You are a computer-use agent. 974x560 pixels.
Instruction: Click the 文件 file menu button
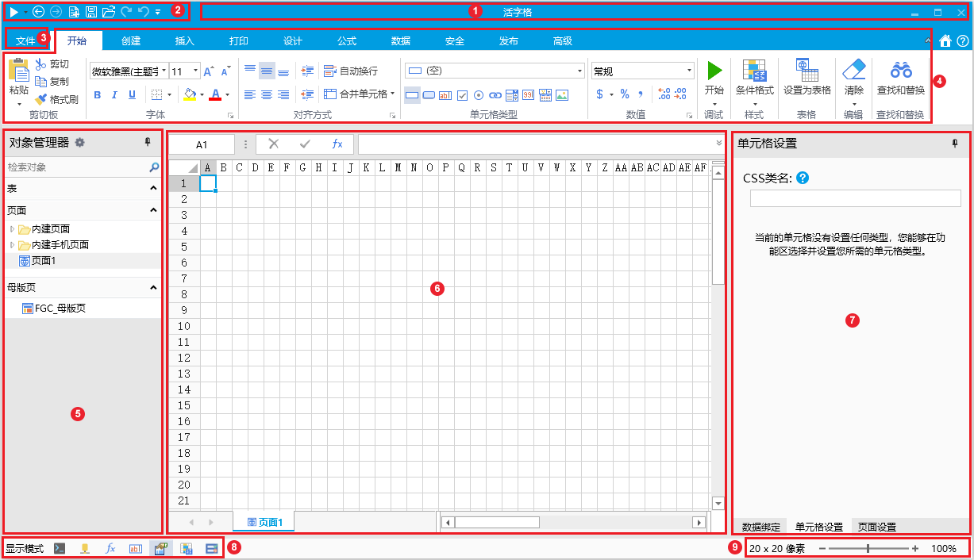point(25,40)
